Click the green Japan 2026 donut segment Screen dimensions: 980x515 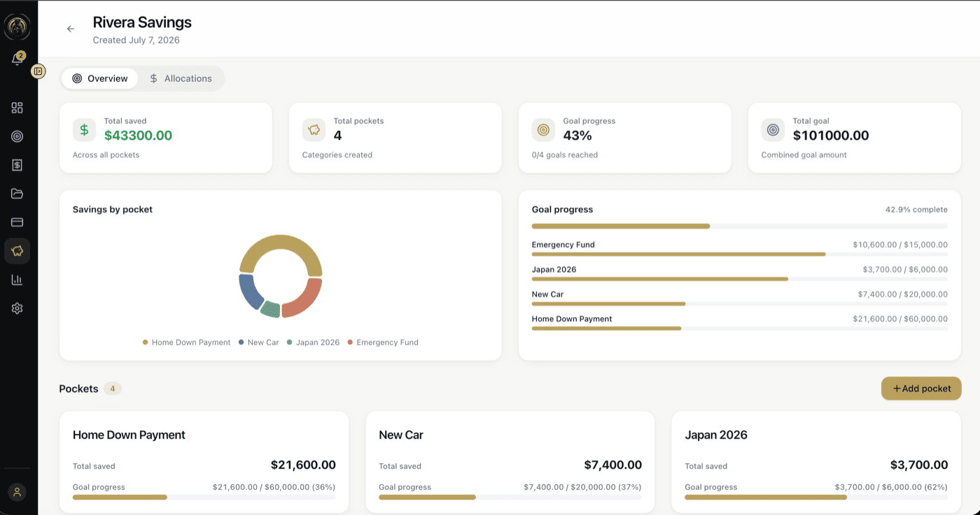pos(271,309)
